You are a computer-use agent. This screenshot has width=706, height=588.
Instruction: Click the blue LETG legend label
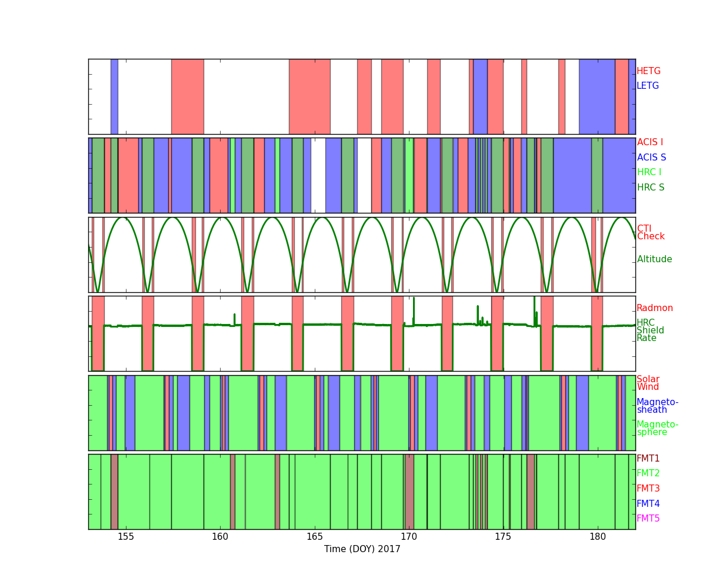648,86
